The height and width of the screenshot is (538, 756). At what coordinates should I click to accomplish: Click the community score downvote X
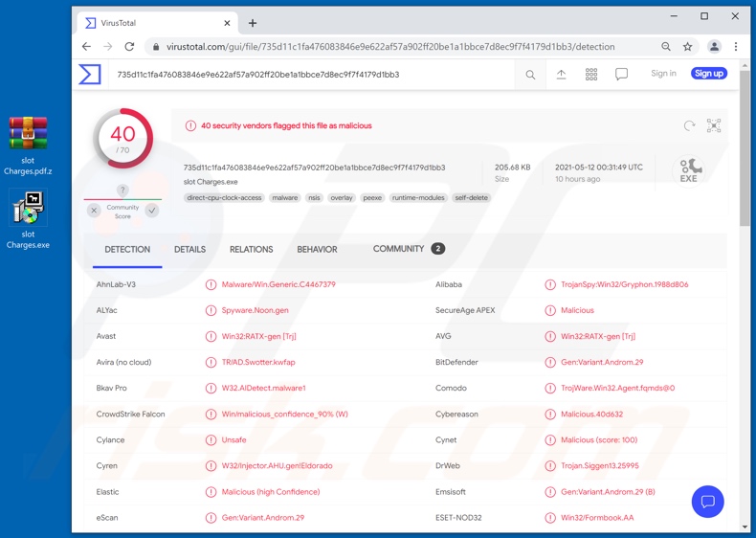[x=94, y=211]
